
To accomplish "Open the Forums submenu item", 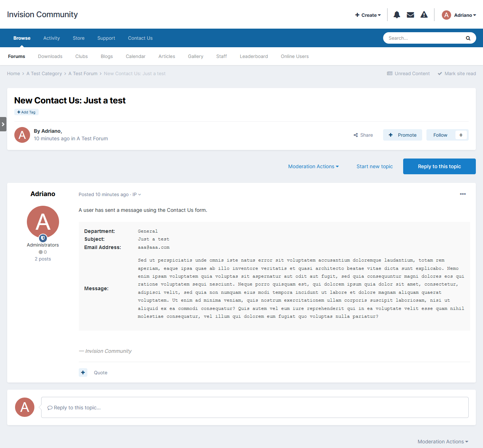I will (x=16, y=57).
